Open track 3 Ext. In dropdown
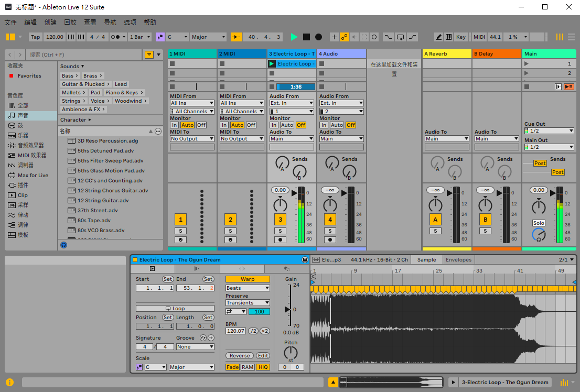This screenshot has width=580, height=392. click(292, 103)
